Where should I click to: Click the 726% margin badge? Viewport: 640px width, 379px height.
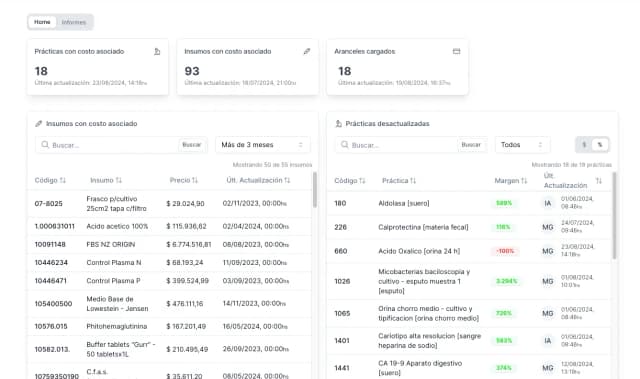tap(504, 313)
